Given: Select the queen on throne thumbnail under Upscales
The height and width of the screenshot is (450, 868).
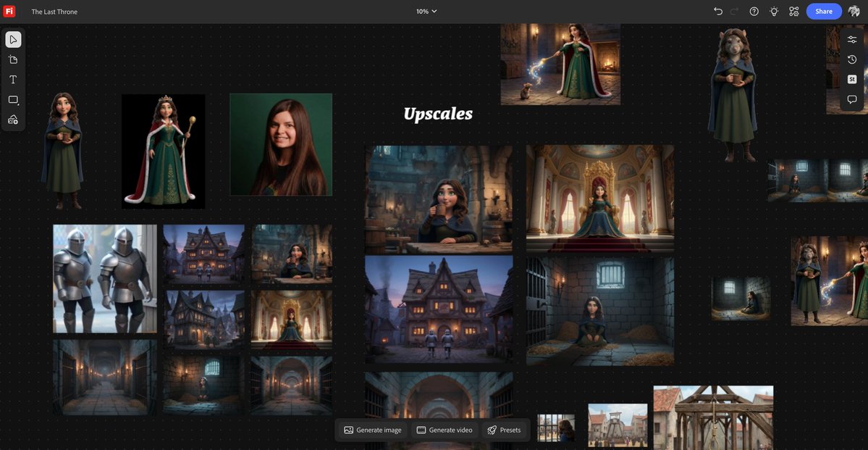Looking at the screenshot, I should (599, 197).
